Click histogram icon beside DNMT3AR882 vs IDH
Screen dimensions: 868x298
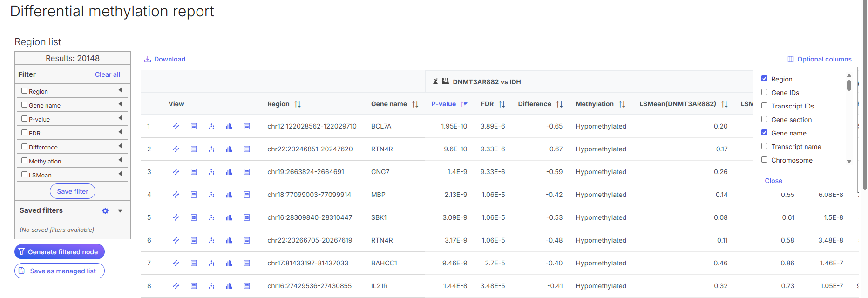pyautogui.click(x=446, y=81)
